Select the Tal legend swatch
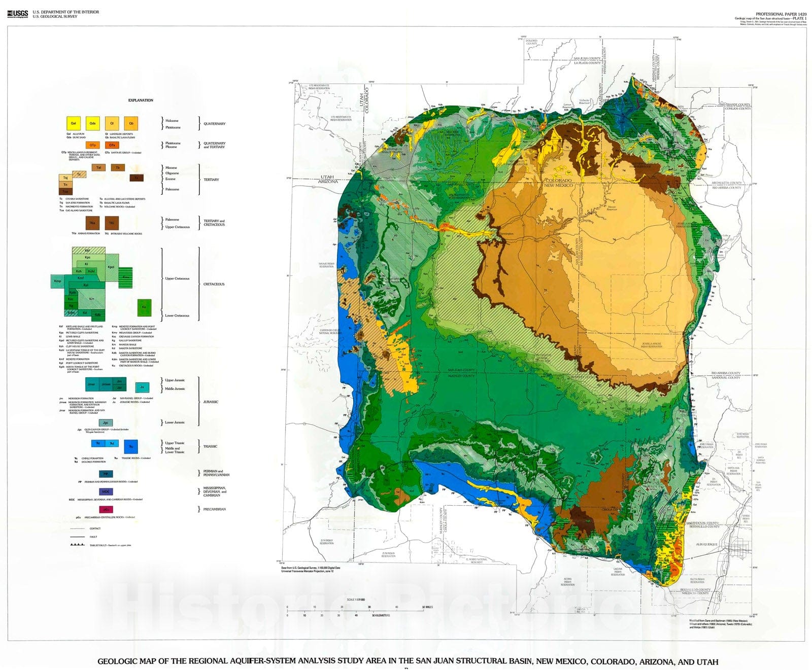 tap(98, 167)
